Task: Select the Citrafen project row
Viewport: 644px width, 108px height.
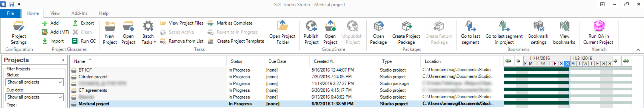Action: click(93, 77)
